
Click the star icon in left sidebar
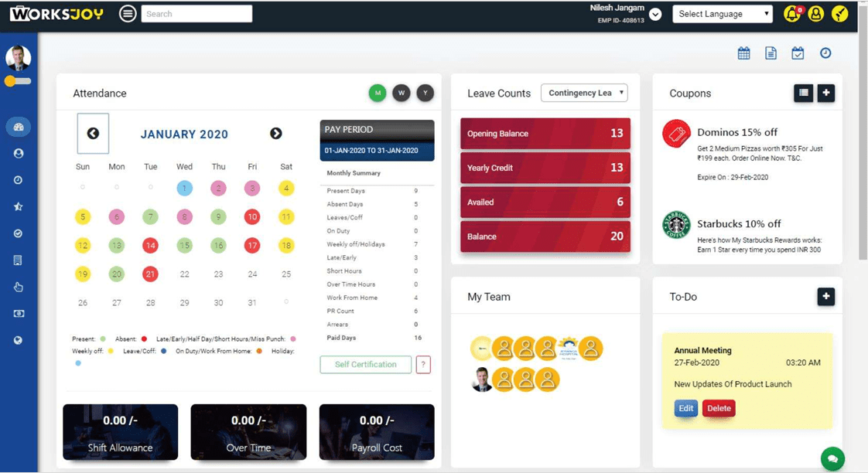click(x=19, y=206)
